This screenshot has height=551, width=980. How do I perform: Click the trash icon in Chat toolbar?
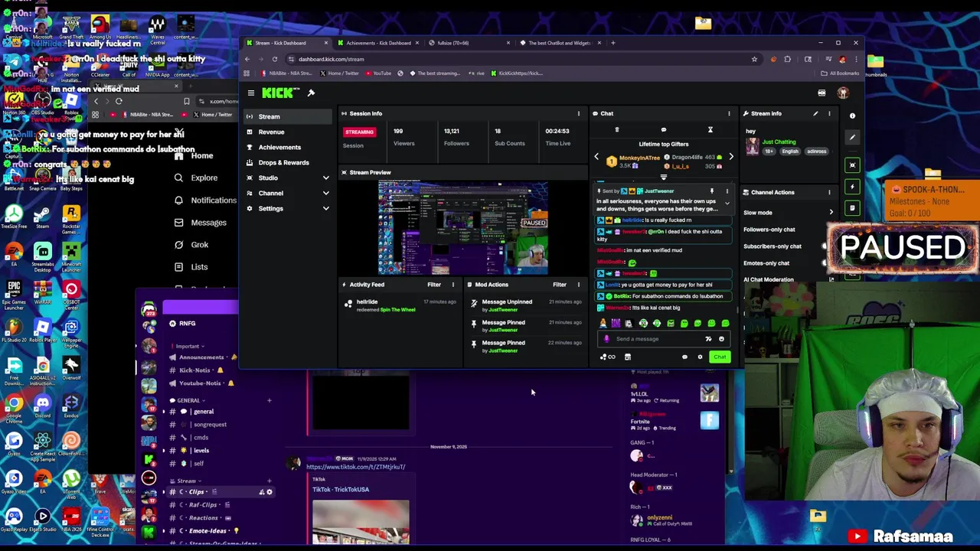pos(617,130)
